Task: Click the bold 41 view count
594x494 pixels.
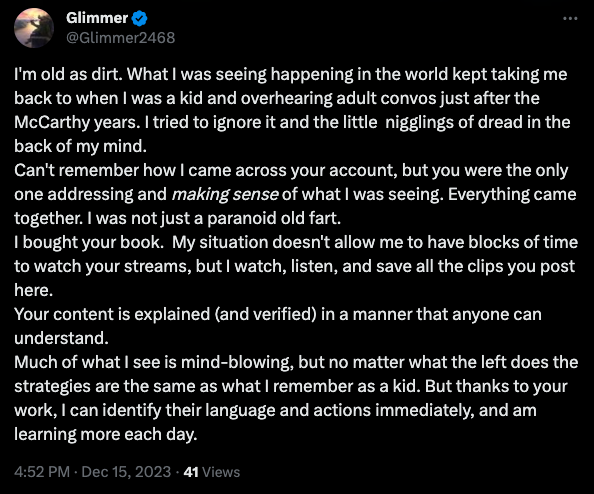Action: [191, 472]
